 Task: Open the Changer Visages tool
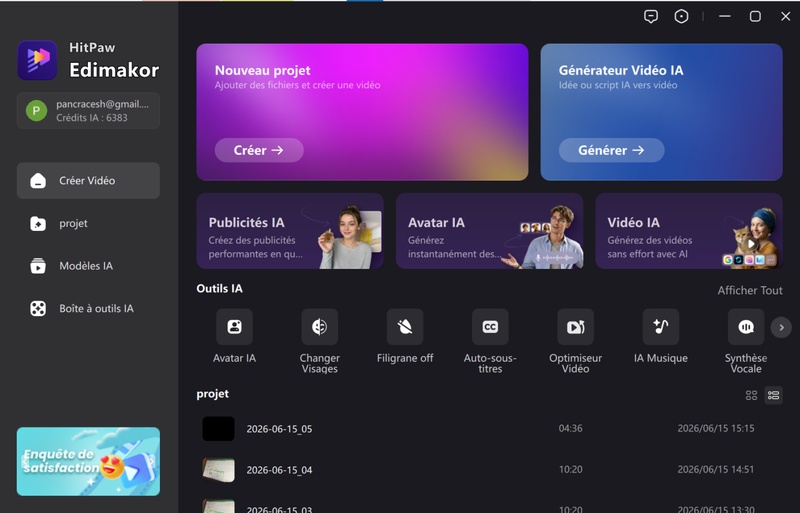click(319, 327)
